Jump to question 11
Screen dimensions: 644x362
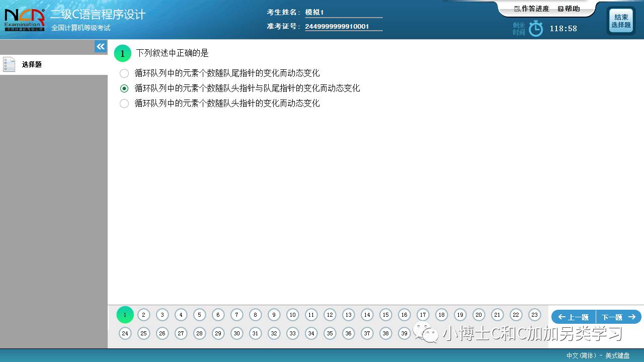(311, 315)
